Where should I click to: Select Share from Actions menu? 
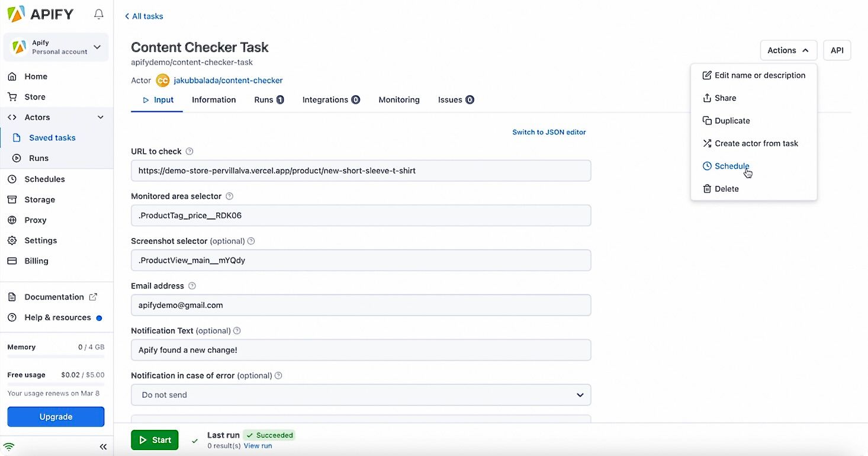(x=754, y=98)
